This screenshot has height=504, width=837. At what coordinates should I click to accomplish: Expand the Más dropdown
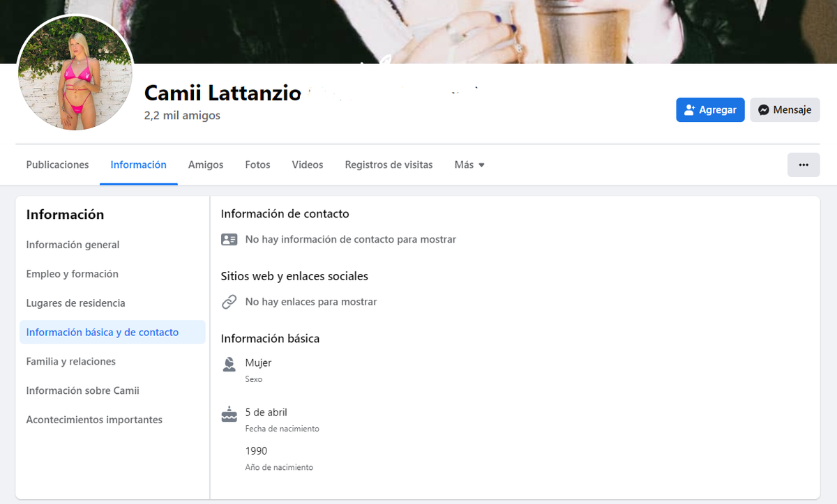[x=469, y=165]
